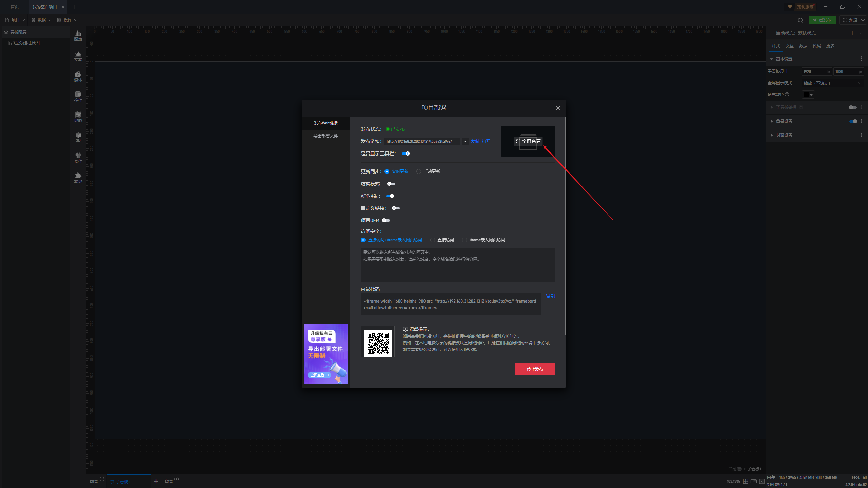Open the 发布链接 URL dropdown arrow
Viewport: 868px width, 488px height.
(x=465, y=141)
